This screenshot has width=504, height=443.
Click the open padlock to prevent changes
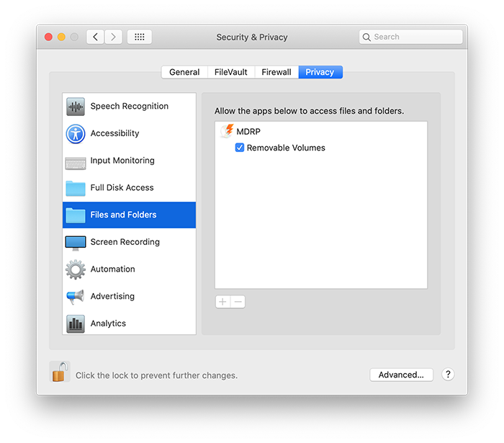(60, 372)
